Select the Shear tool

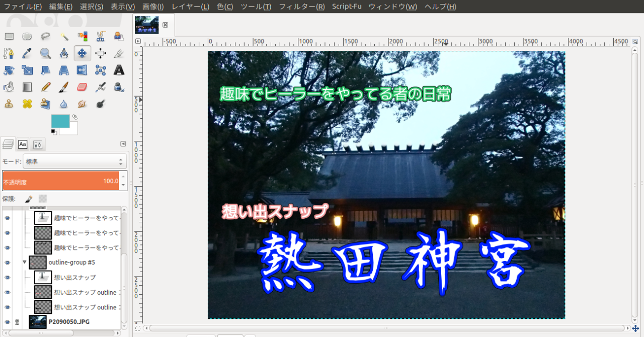46,70
